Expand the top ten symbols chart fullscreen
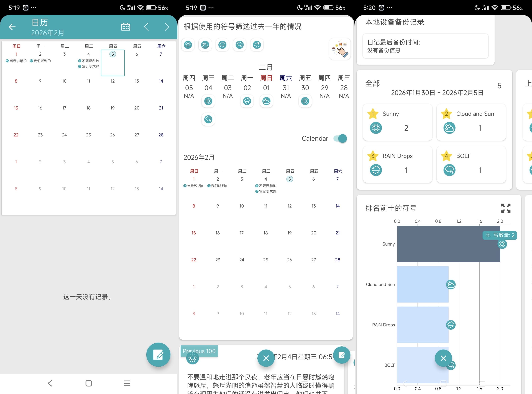 click(x=506, y=208)
